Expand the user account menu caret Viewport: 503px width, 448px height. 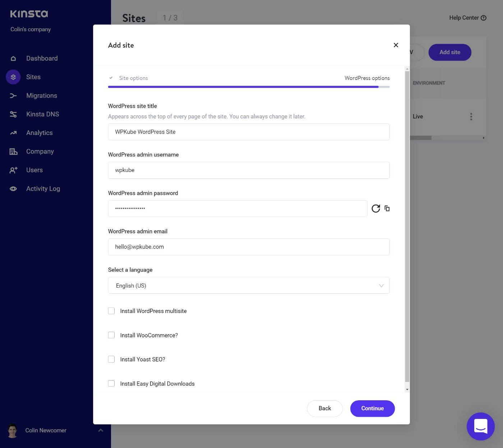click(x=101, y=430)
